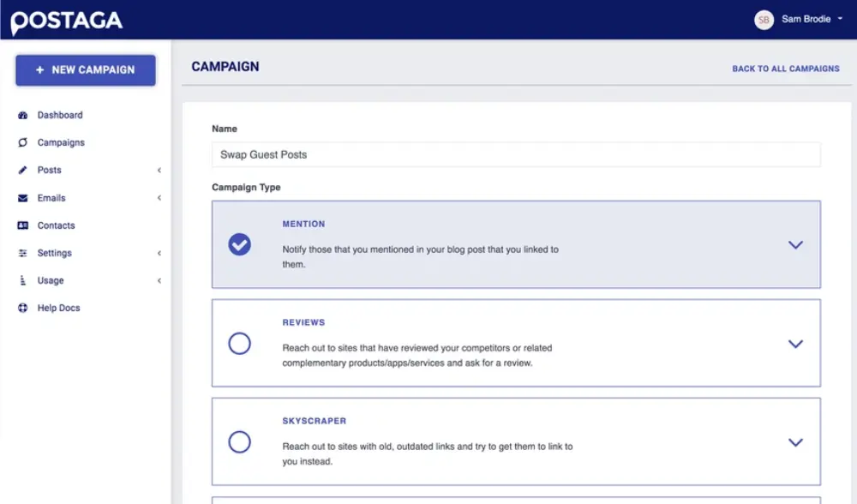Screen dimensions: 857x504
Task: Click the Postaga logo in header
Action: 67,21
